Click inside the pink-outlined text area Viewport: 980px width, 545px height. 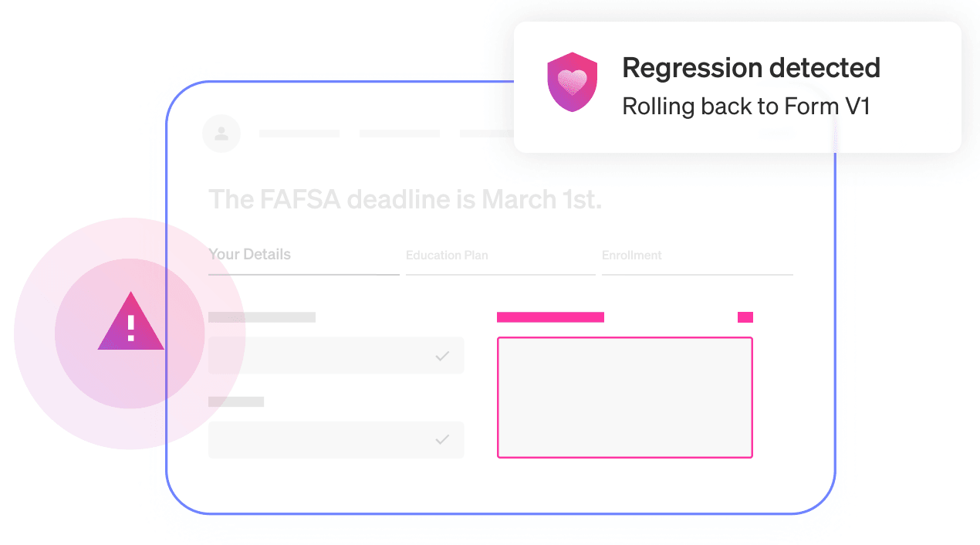tap(624, 398)
